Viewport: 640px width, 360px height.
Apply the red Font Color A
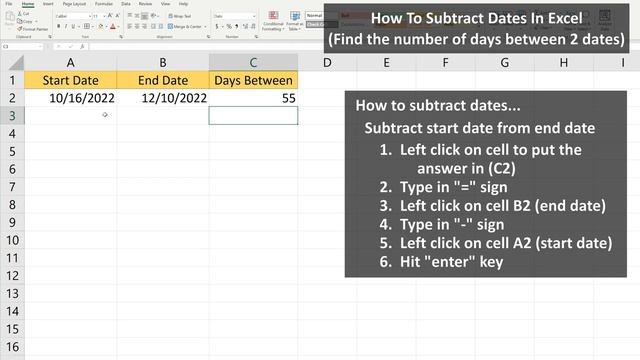(113, 26)
